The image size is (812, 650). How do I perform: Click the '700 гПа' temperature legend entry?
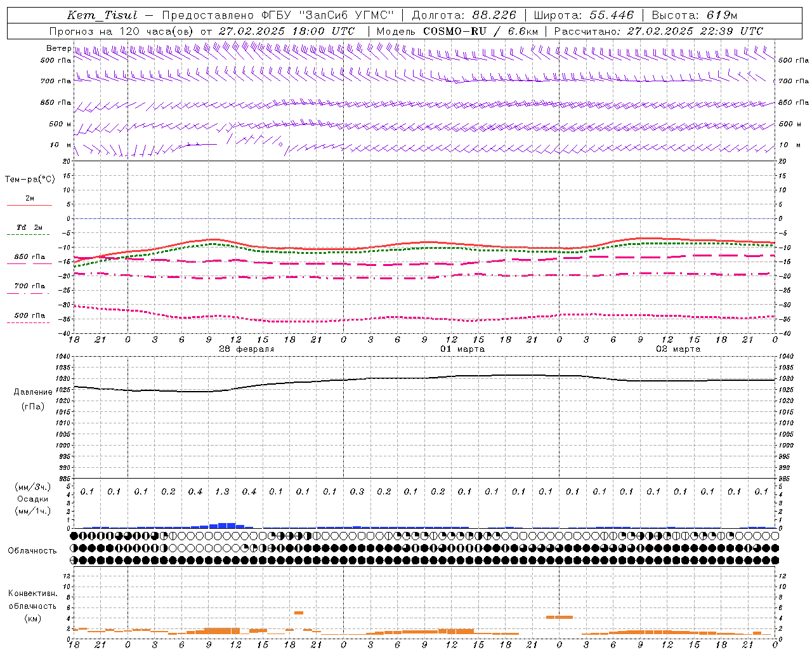coord(29,286)
